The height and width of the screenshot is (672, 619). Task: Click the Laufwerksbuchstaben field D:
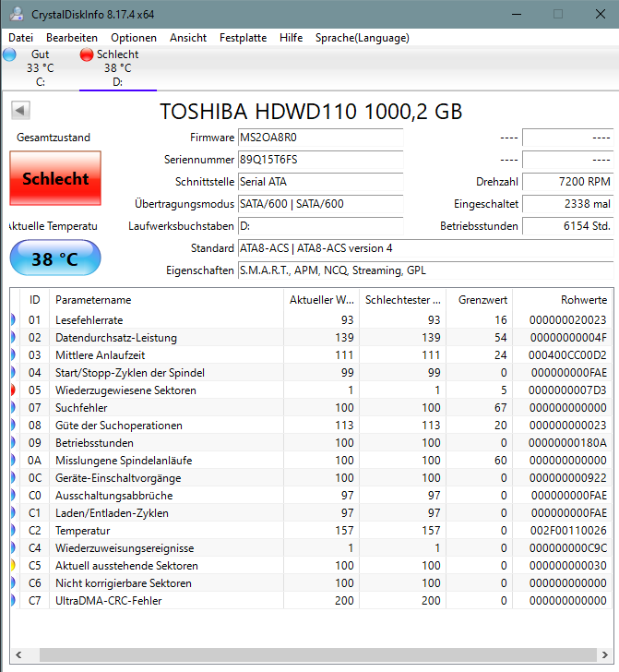(320, 226)
